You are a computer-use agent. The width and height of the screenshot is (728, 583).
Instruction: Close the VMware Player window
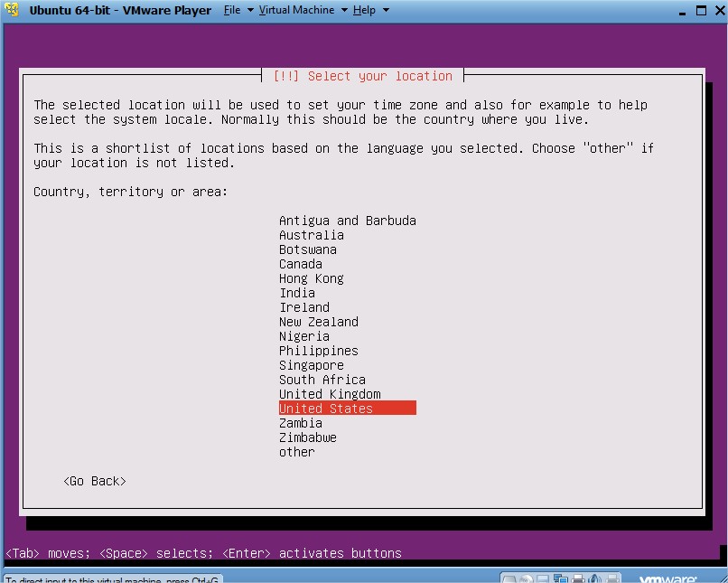[720, 10]
